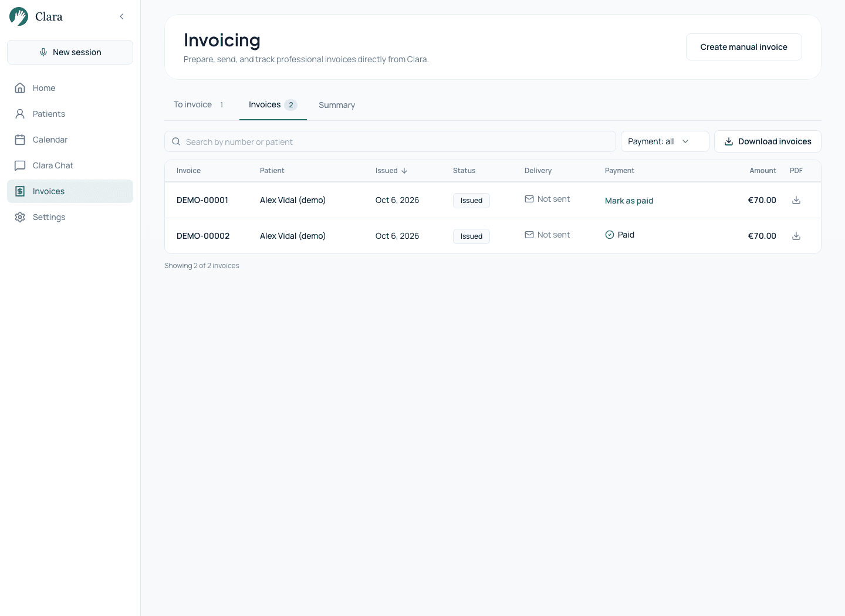Click the €70.00 amount for DEMO-00002

(762, 236)
